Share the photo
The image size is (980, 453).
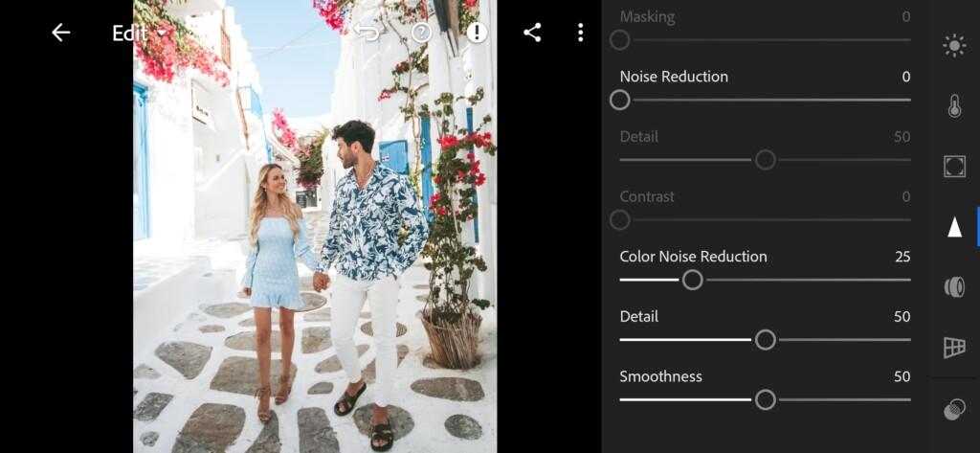(532, 33)
